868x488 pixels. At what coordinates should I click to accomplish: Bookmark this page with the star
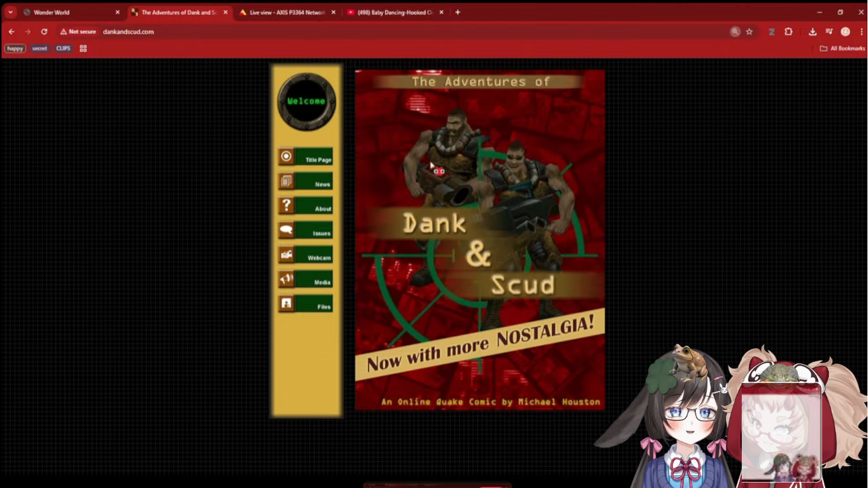[750, 31]
